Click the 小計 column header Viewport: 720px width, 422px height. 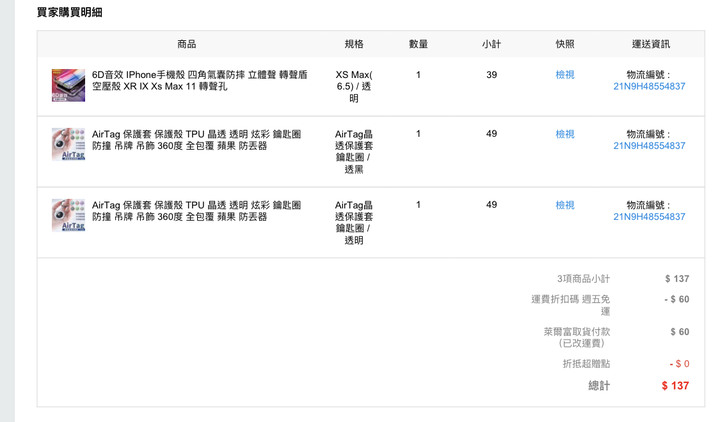click(491, 44)
